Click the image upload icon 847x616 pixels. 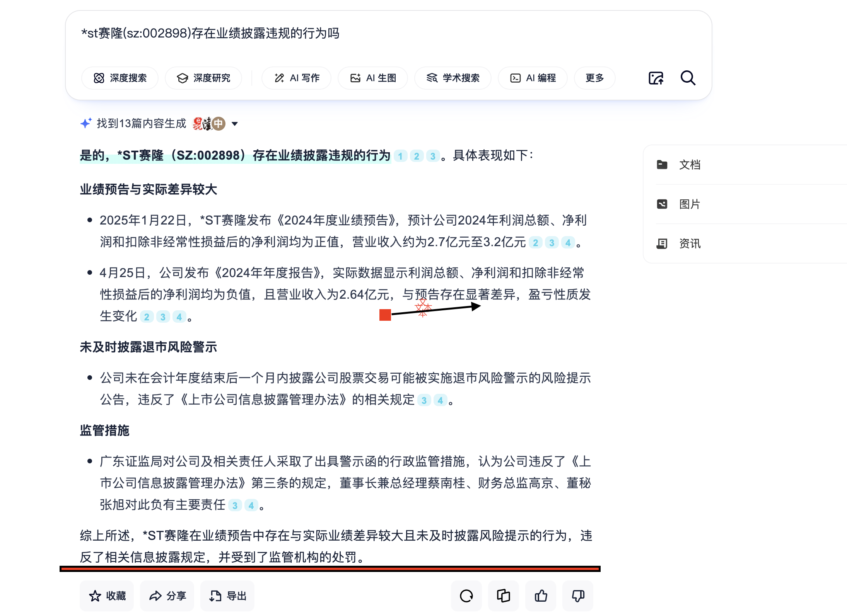(656, 78)
